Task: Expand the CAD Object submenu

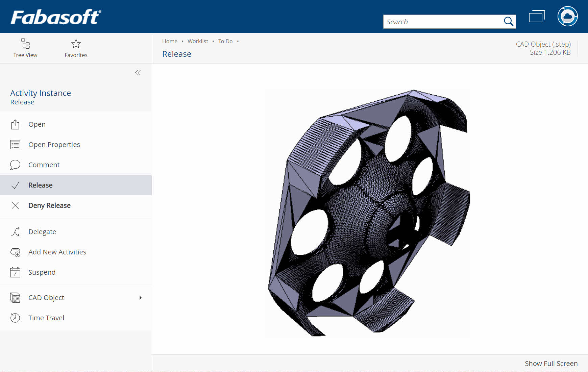Action: click(141, 298)
